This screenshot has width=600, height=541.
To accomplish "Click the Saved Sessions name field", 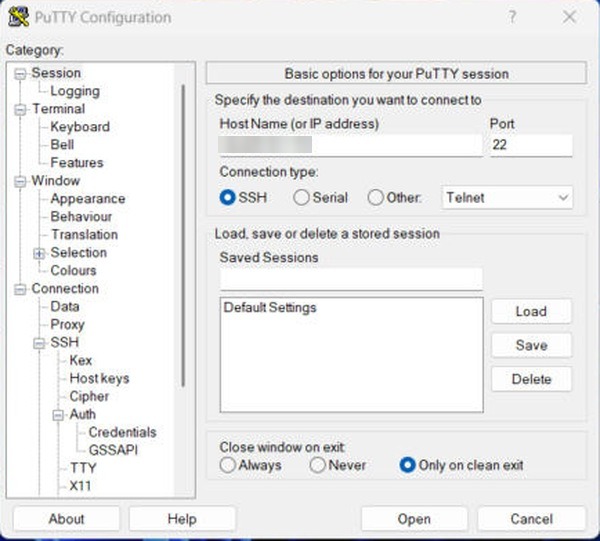I will (351, 279).
